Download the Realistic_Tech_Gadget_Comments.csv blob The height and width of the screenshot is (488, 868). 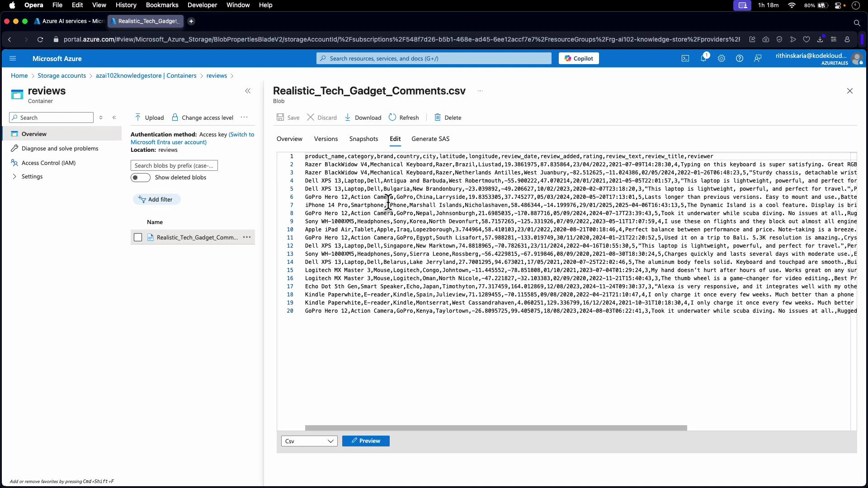coord(363,117)
